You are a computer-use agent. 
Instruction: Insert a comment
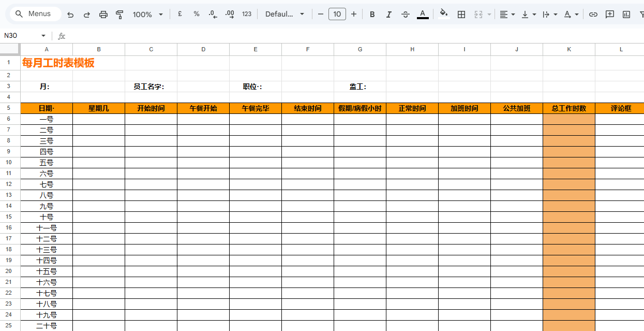[610, 15]
